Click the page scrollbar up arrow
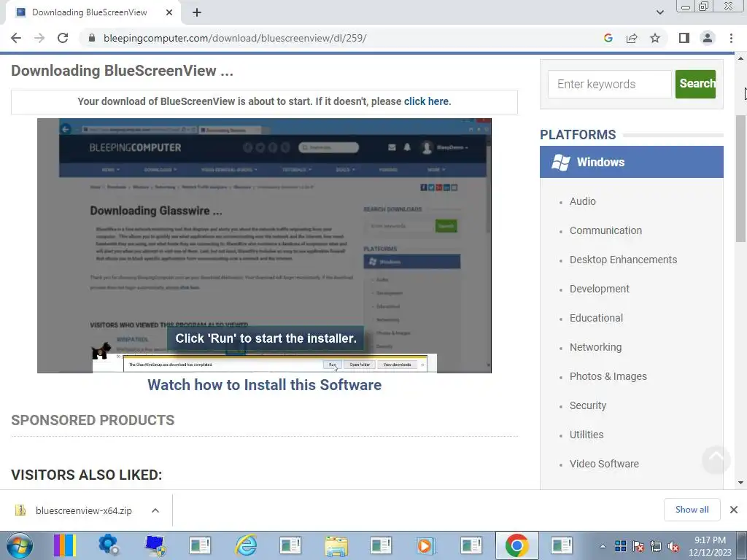Screen dimensions: 747x560 point(741,58)
